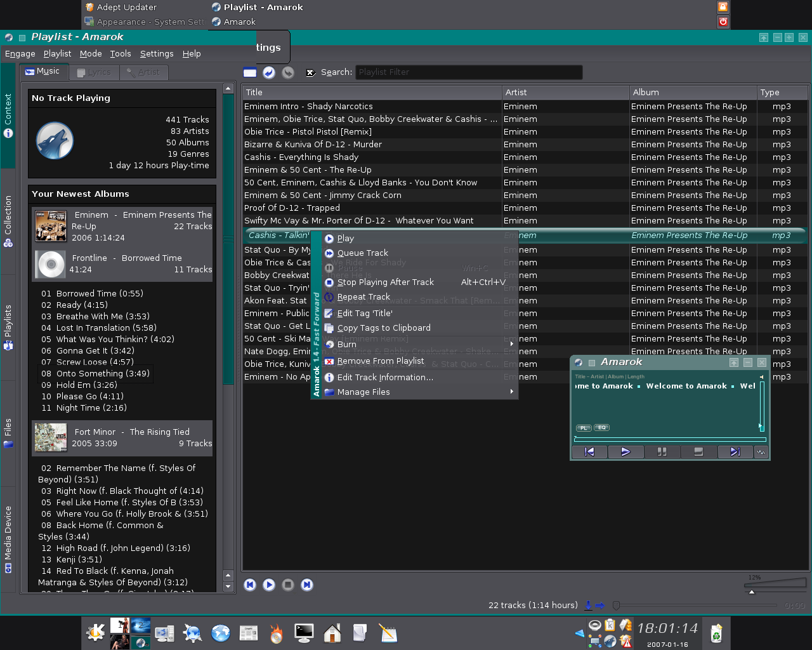Image resolution: width=812 pixels, height=650 pixels.
Task: Click play in the Amarok player window
Action: [x=626, y=452]
